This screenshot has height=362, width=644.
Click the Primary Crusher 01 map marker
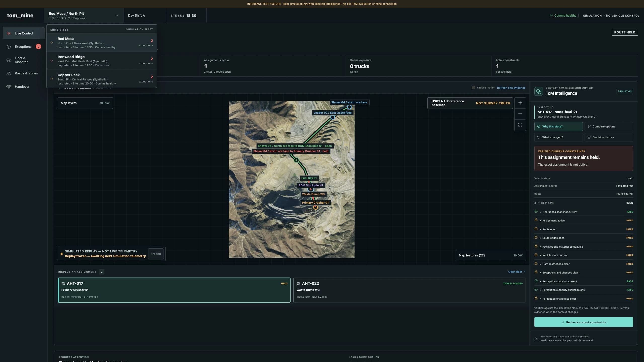click(315, 207)
